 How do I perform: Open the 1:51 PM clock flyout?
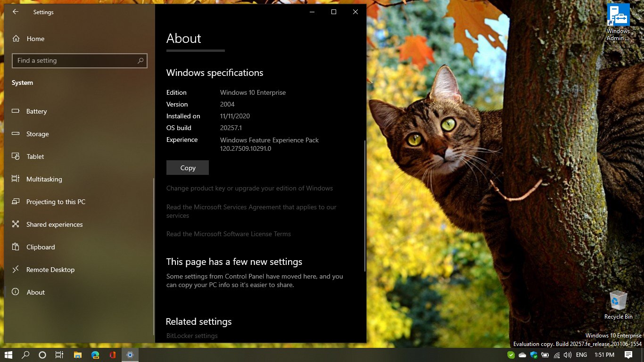604,355
